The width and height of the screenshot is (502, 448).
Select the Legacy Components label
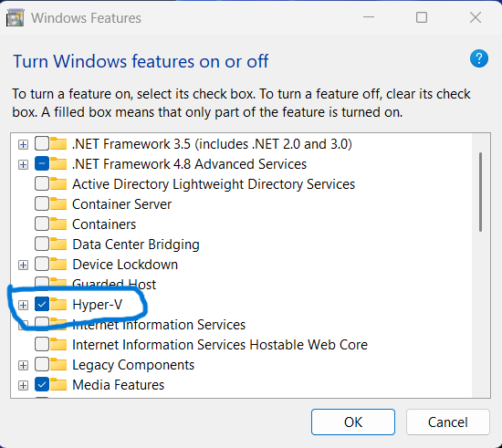[133, 365]
